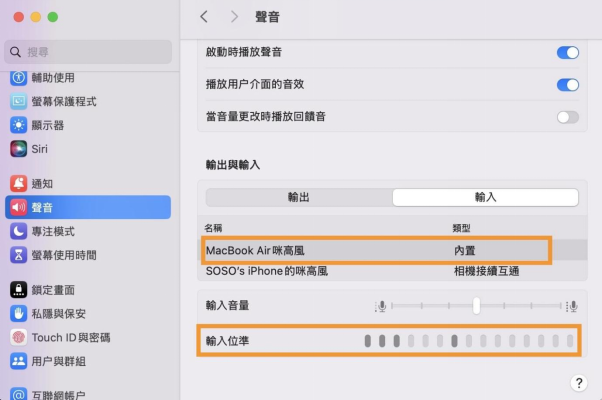Open 螢幕保護程式 settings in sidebar
The height and width of the screenshot is (400, 602).
click(x=64, y=101)
